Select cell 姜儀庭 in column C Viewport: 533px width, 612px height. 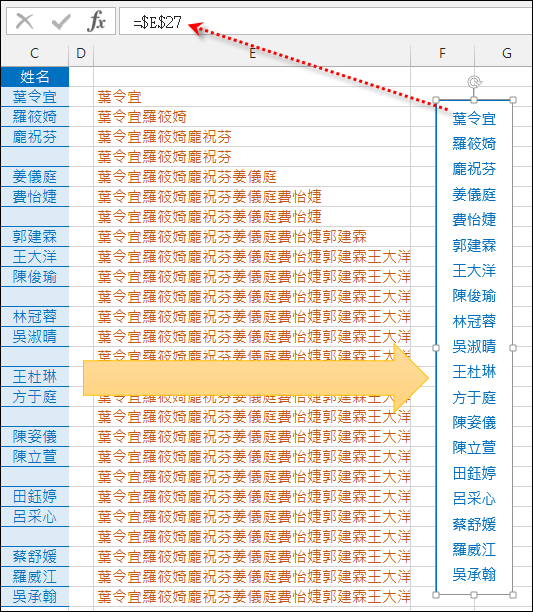point(35,177)
